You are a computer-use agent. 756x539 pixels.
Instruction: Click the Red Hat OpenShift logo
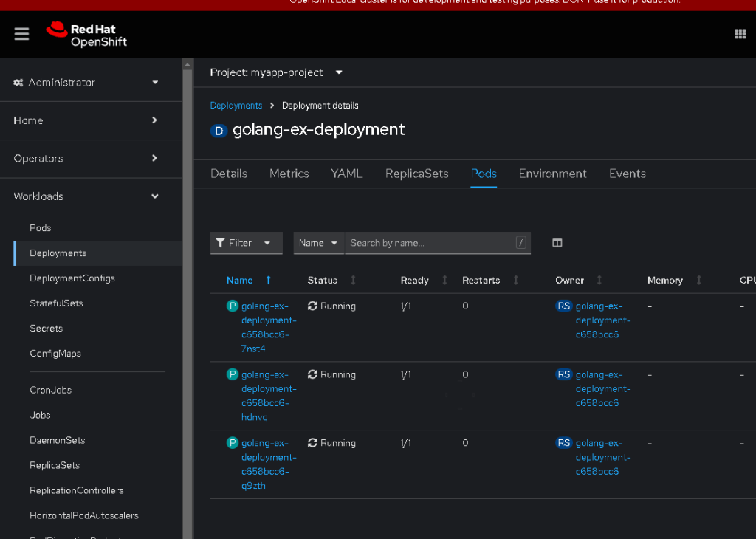coord(87,35)
